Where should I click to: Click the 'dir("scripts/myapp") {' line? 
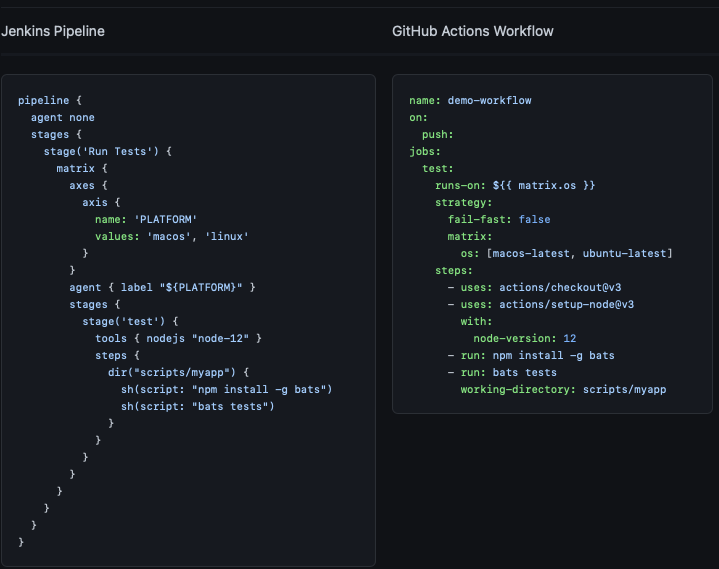click(x=178, y=372)
